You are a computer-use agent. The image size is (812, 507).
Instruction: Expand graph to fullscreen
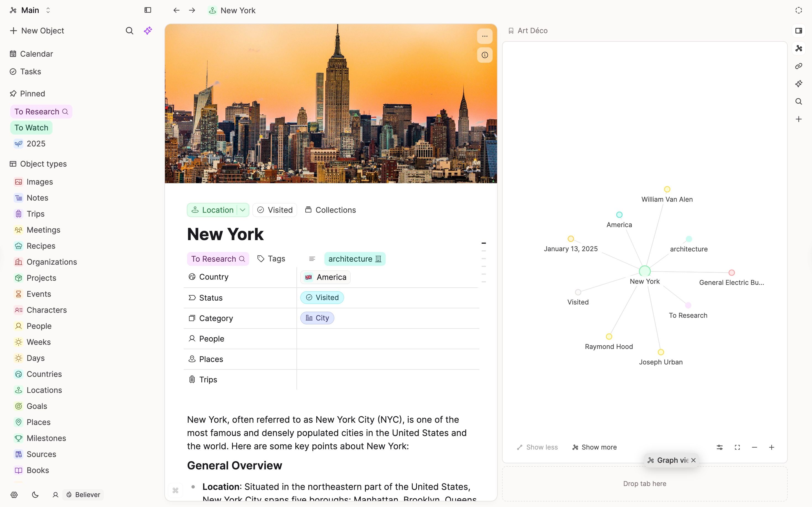(737, 447)
